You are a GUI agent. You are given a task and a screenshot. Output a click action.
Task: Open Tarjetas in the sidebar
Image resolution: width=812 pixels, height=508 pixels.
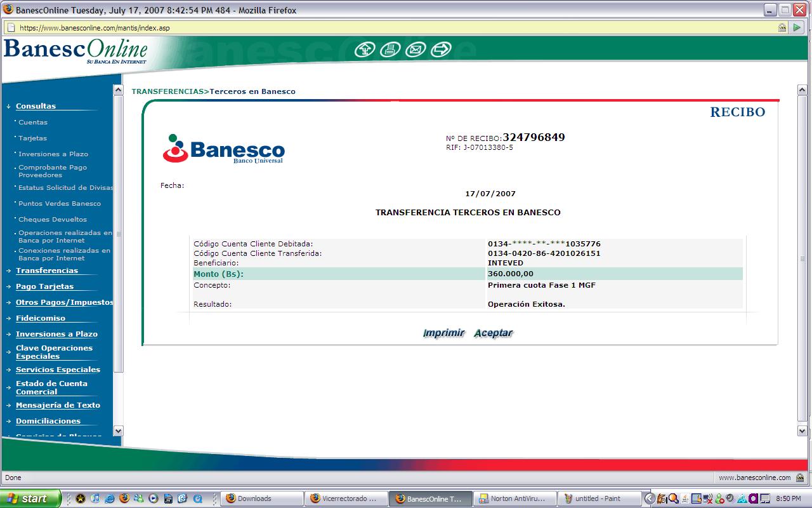pos(32,138)
